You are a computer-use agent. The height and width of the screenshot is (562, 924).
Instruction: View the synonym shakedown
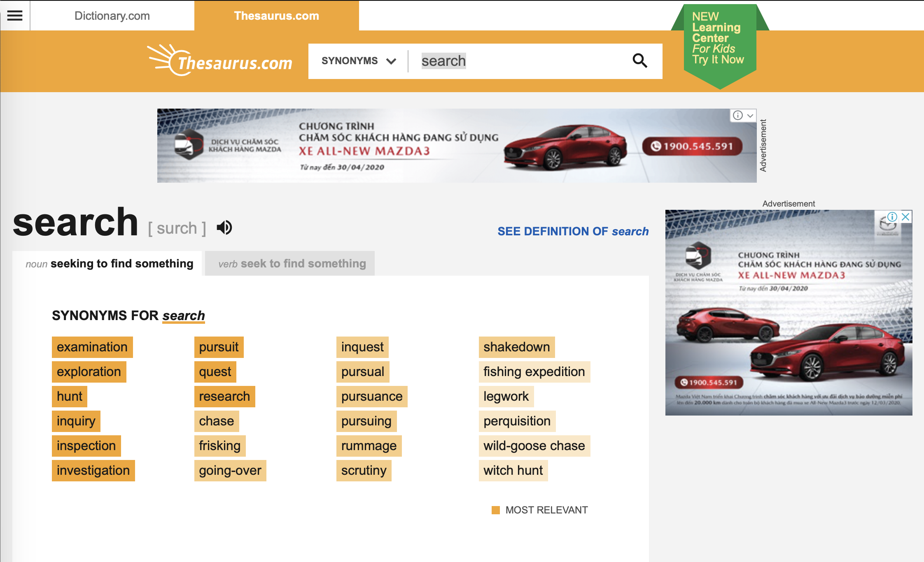517,347
